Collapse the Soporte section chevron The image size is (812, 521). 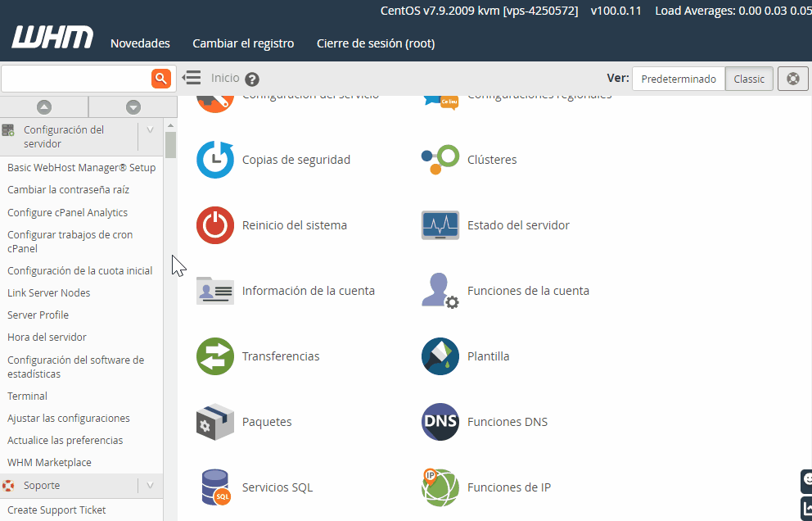150,486
